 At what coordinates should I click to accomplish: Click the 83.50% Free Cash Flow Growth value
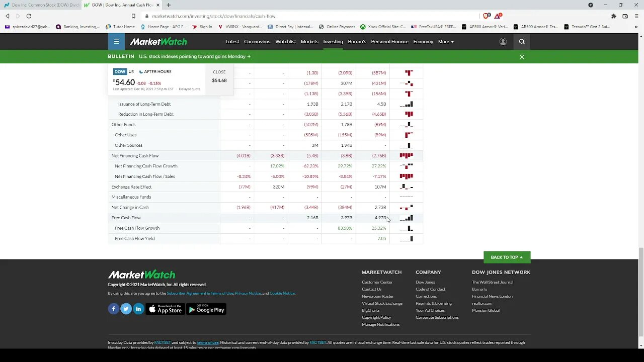click(345, 228)
